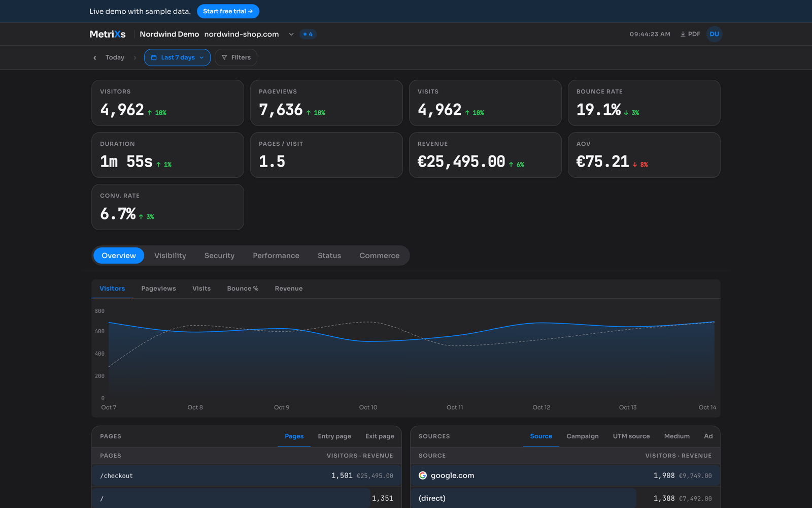Click the Google icon in Sources

(x=423, y=475)
